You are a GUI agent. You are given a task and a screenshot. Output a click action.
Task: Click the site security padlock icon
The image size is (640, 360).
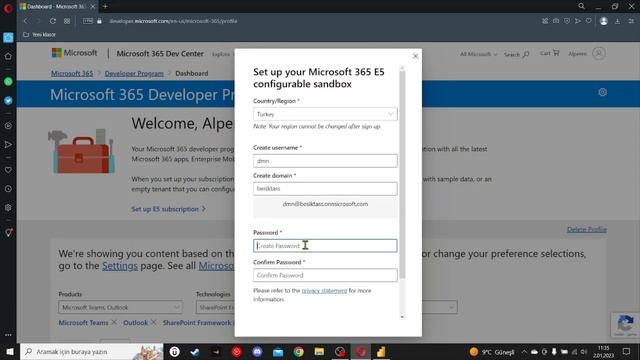coord(99,21)
